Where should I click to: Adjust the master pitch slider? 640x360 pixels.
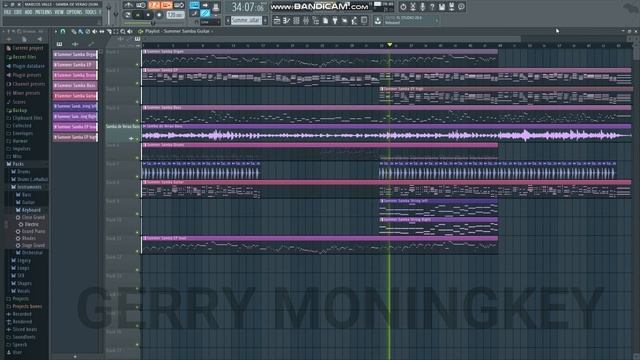(x=116, y=14)
